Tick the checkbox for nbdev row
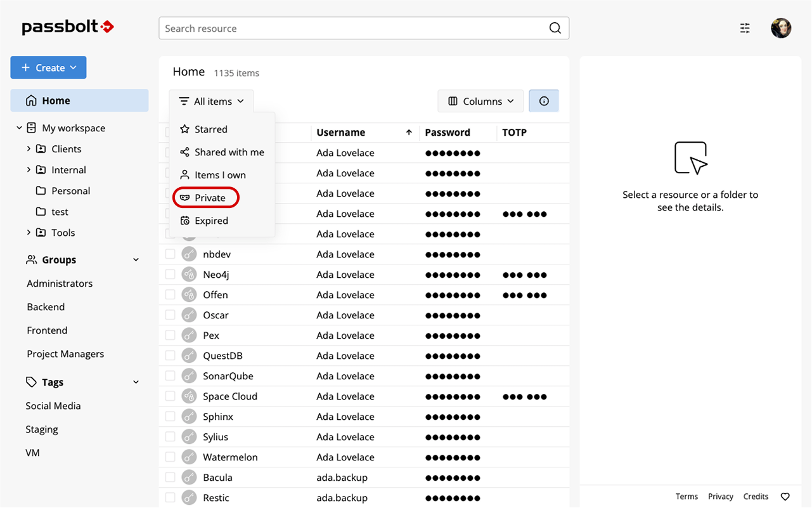 point(170,254)
